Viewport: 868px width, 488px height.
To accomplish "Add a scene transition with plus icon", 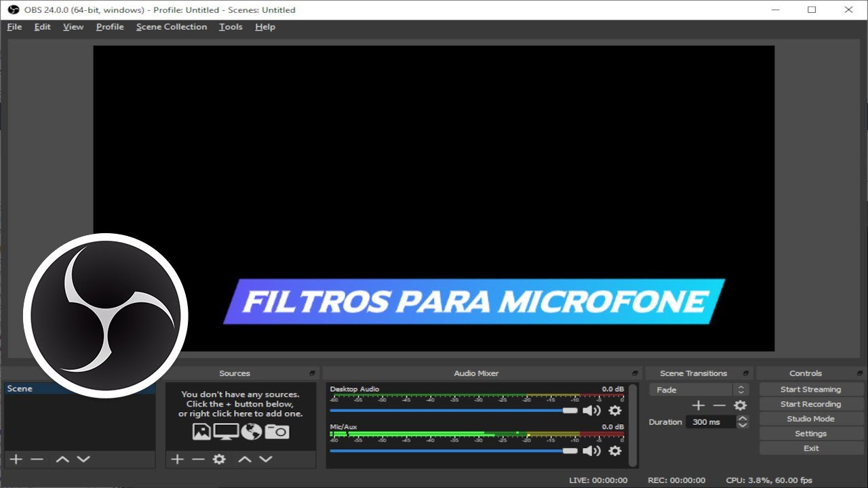I will (698, 405).
